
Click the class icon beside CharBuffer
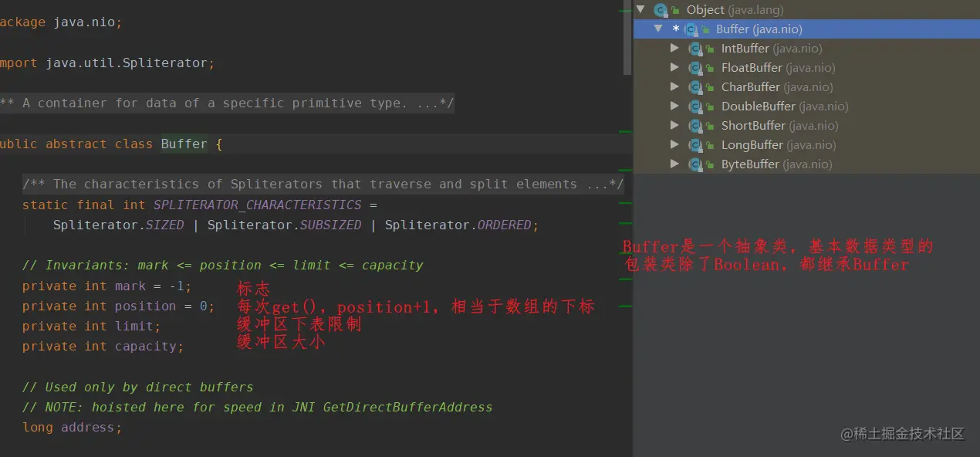695,87
